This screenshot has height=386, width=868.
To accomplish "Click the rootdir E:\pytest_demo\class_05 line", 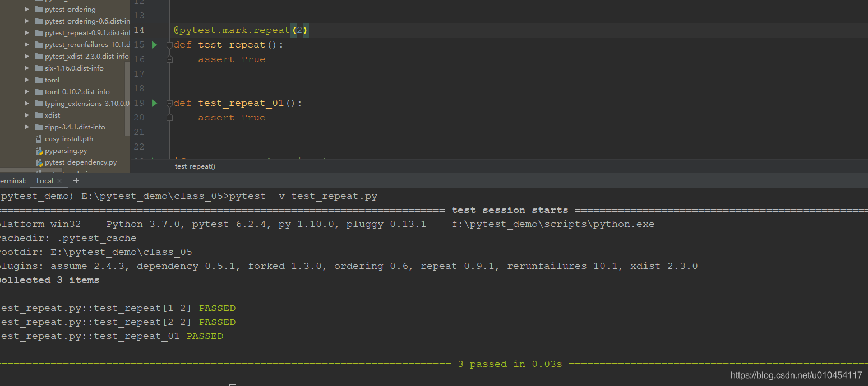I will coord(96,252).
